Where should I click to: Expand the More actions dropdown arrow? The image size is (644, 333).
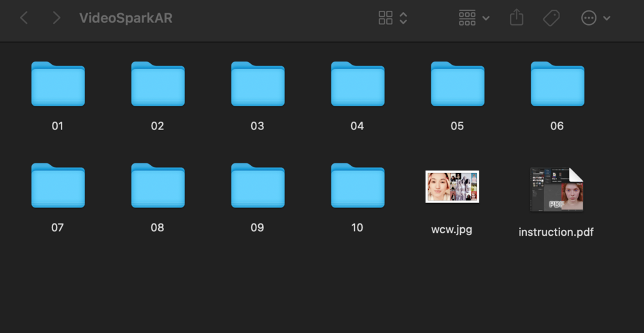607,18
